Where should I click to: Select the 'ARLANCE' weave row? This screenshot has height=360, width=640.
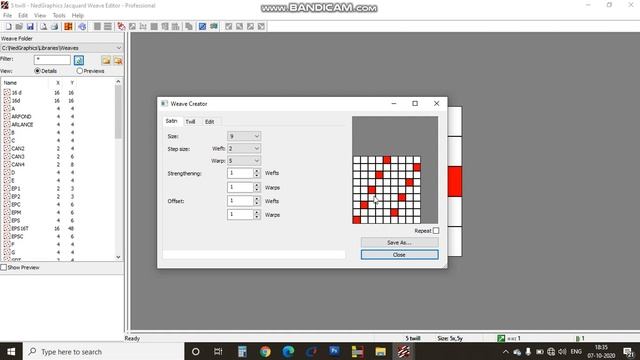[x=39, y=124]
